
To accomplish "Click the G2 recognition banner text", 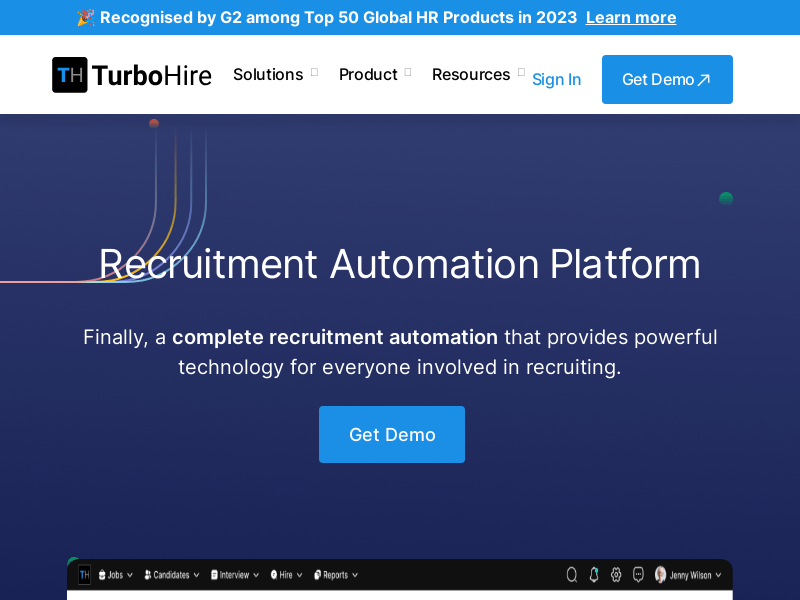I will 338,17.
